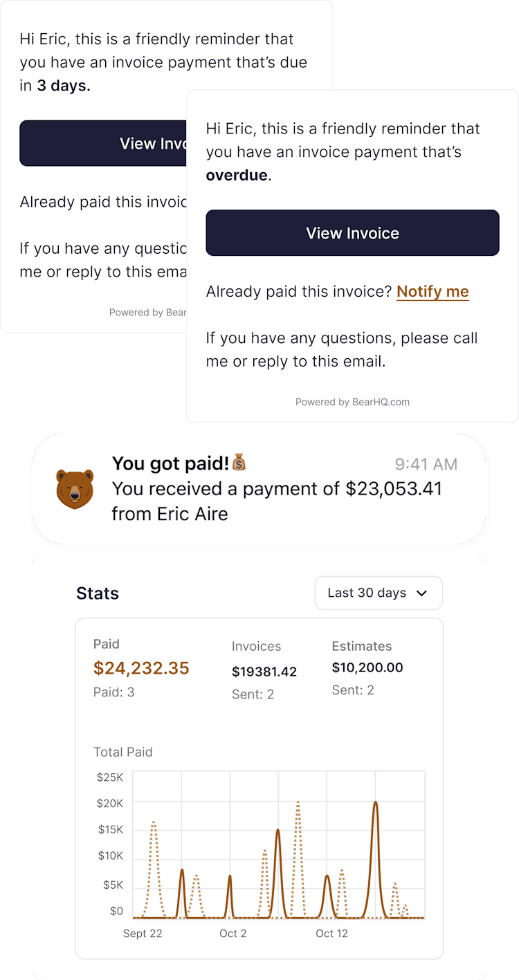Click the Paid: 3 count label
Screen dimensions: 519x980
click(x=114, y=692)
